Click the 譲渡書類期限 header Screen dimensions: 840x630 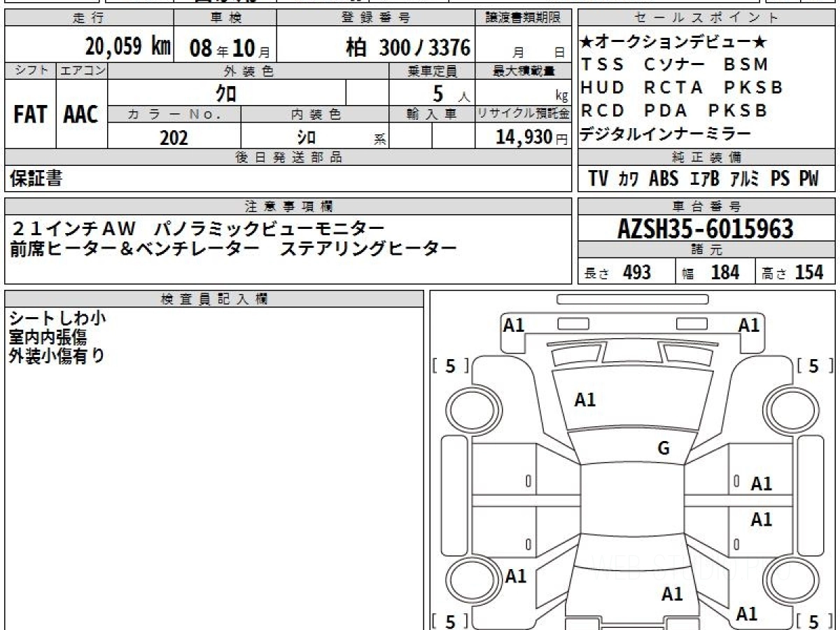(524, 18)
